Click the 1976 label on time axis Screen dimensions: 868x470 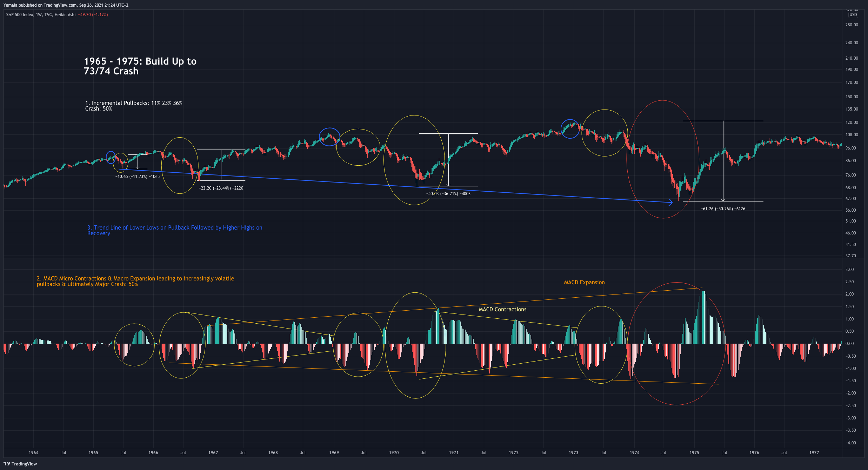[x=754, y=453]
